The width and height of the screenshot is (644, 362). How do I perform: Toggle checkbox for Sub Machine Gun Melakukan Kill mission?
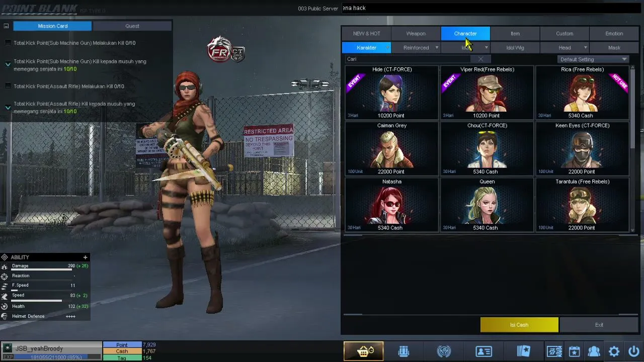[x=8, y=43]
